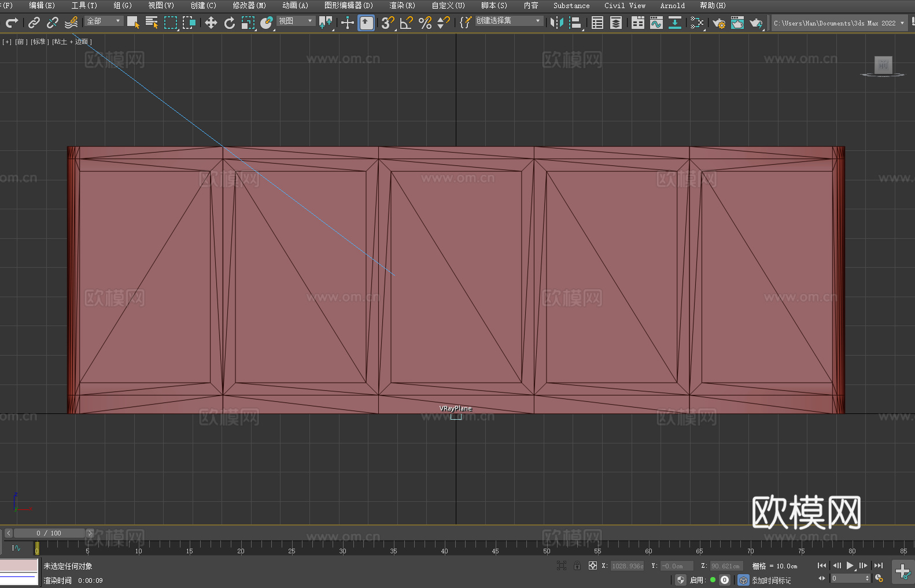Click the [标准] viewport shading quality label
This screenshot has width=915, height=588.
[40, 42]
